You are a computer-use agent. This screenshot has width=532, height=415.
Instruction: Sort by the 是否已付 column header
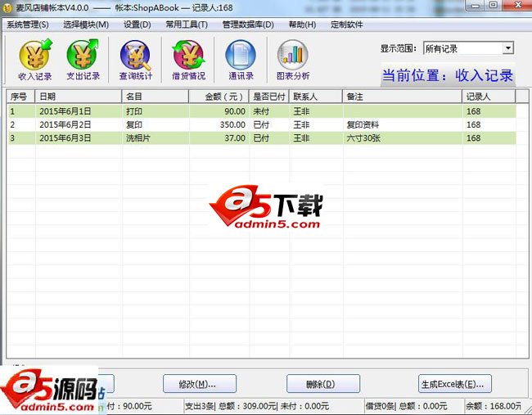[269, 97]
